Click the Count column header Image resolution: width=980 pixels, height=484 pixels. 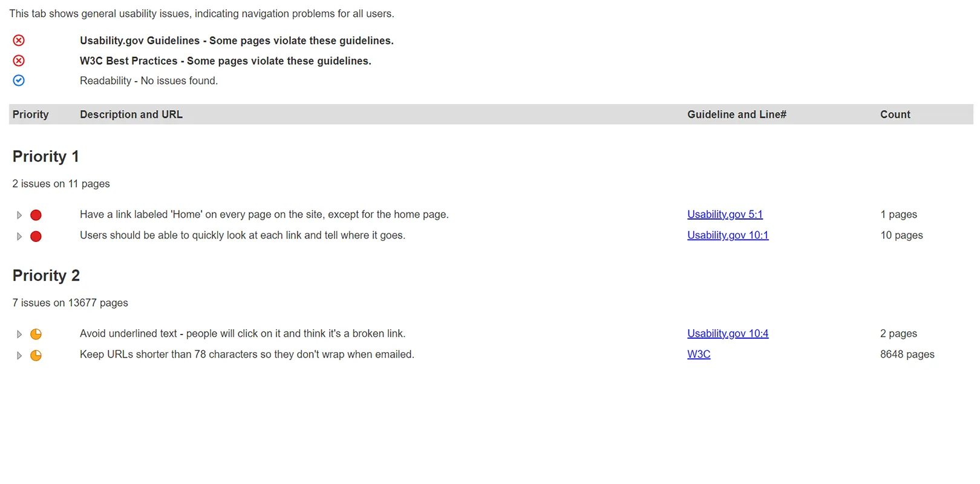(895, 114)
